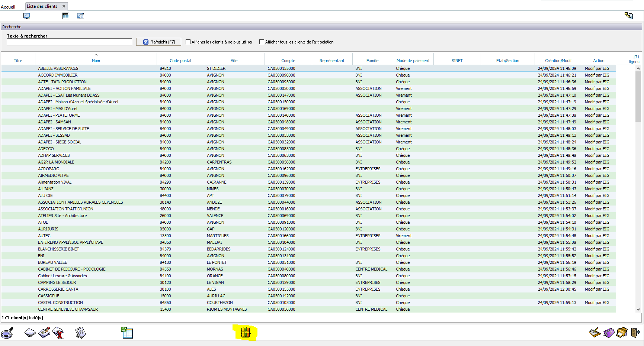Image resolution: width=644 pixels, height=346 pixels.
Task: Select ACTE - TAIN PRODUCTION row
Action: (x=308, y=82)
